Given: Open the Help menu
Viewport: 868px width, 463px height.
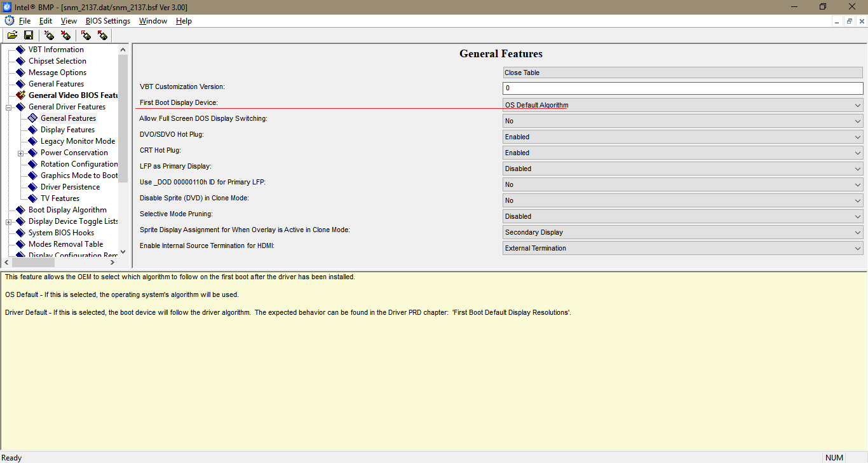Looking at the screenshot, I should click(184, 21).
